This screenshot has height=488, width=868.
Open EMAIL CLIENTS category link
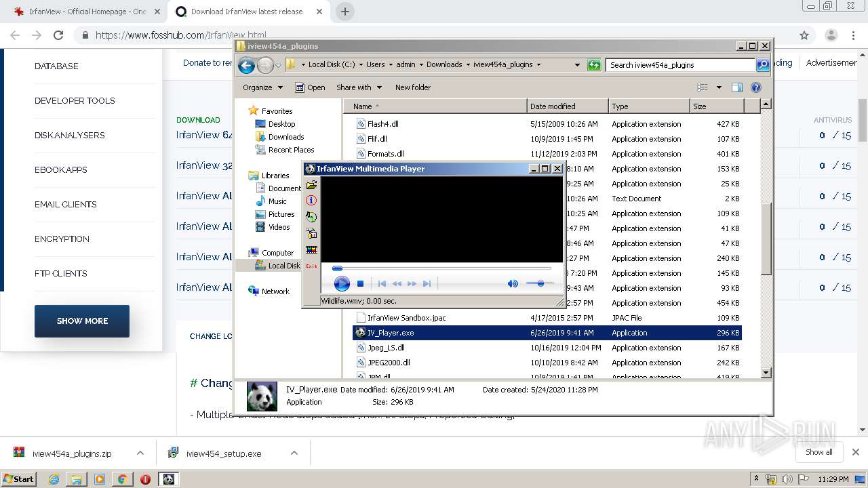click(x=66, y=204)
